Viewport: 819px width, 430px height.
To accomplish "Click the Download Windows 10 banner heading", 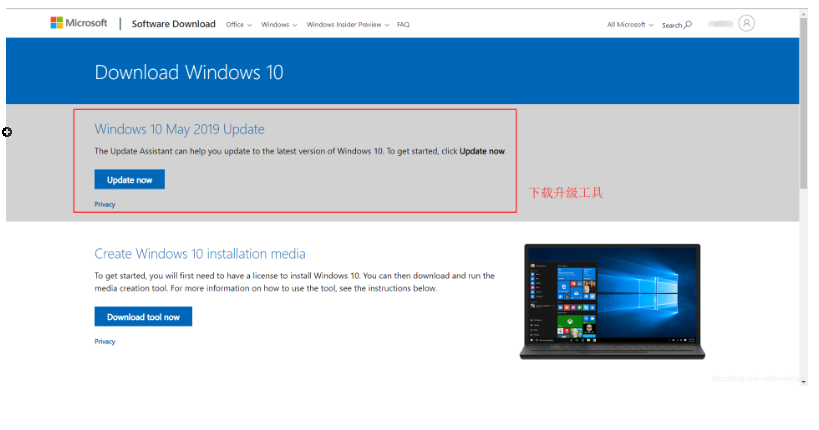I will 188,72.
